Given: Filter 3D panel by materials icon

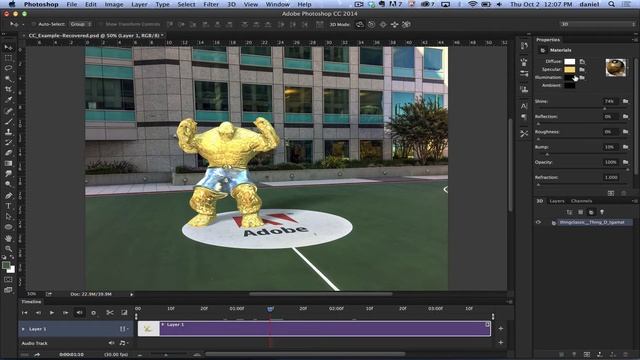Looking at the screenshot, I should click(591, 212).
